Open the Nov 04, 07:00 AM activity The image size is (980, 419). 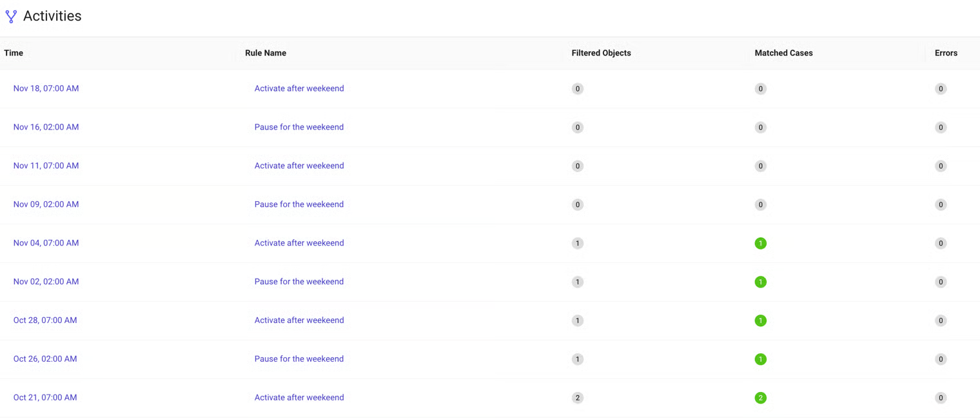click(46, 243)
